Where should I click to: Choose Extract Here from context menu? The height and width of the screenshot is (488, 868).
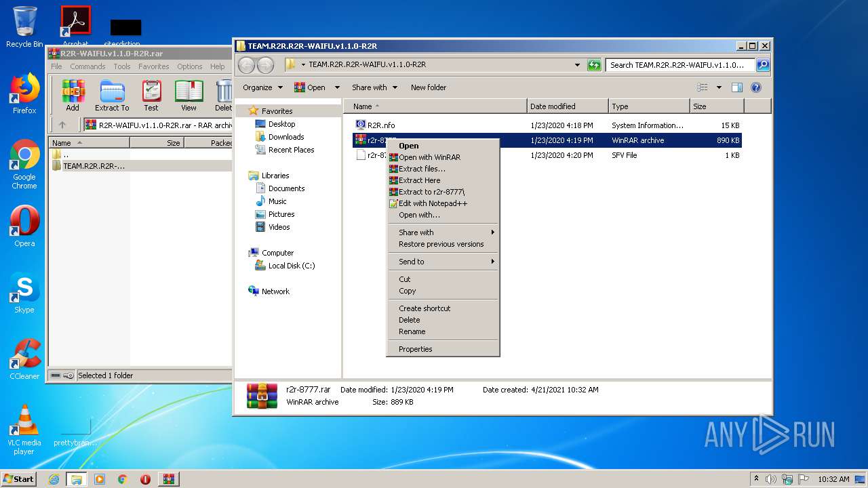click(419, 180)
